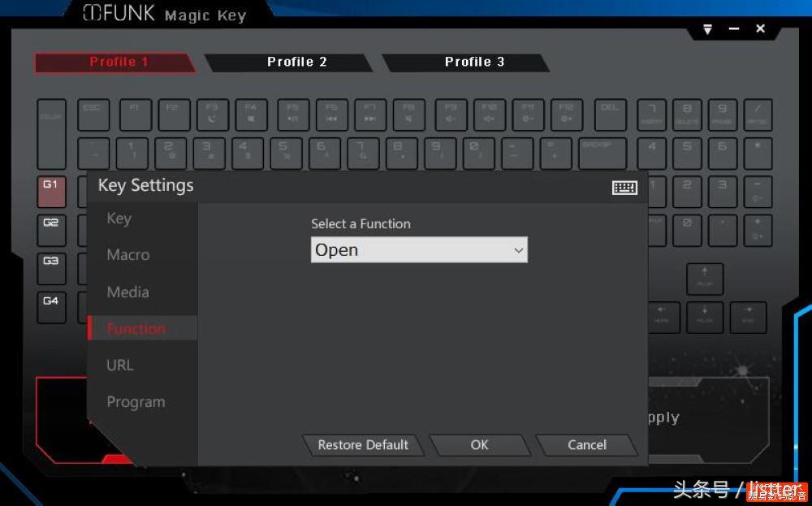
Task: Click the F5 play/pause key
Action: [293, 115]
